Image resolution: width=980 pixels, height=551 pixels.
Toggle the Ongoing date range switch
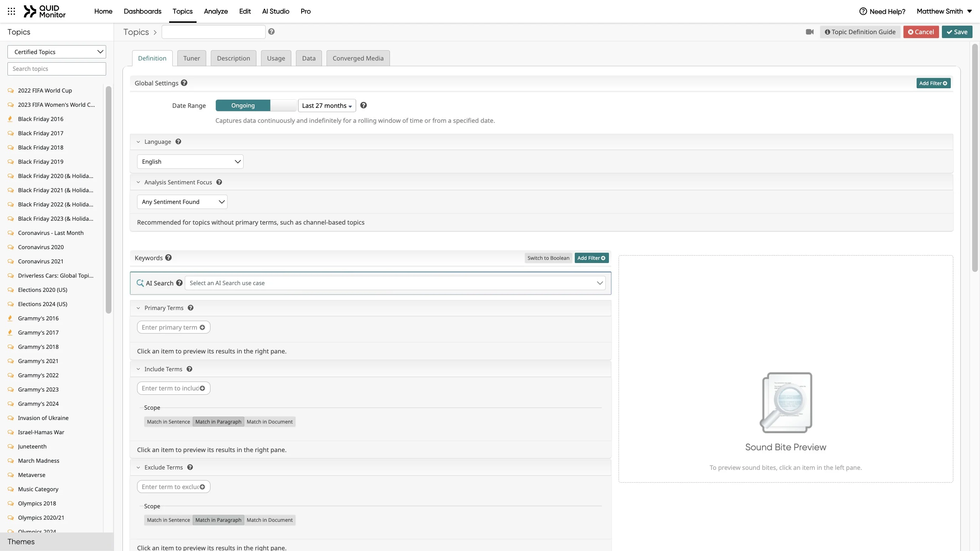pos(256,105)
